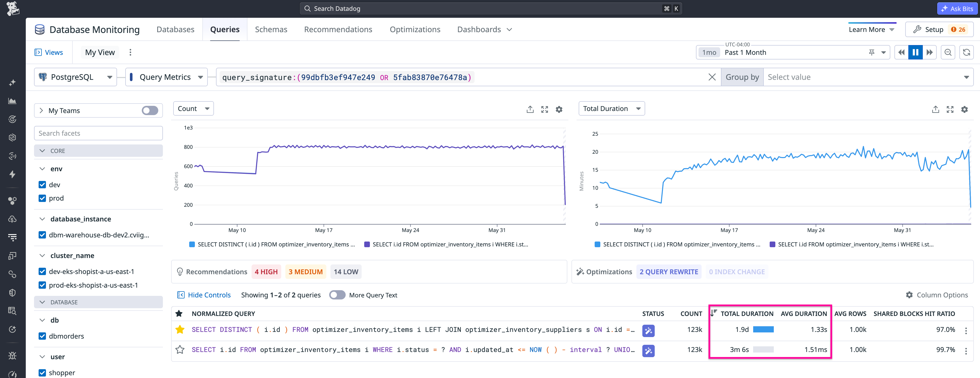This screenshot has width=980, height=378.
Task: Uncheck dev-eks-shopist-a-us-east-1 cluster checkbox
Action: 42,272
